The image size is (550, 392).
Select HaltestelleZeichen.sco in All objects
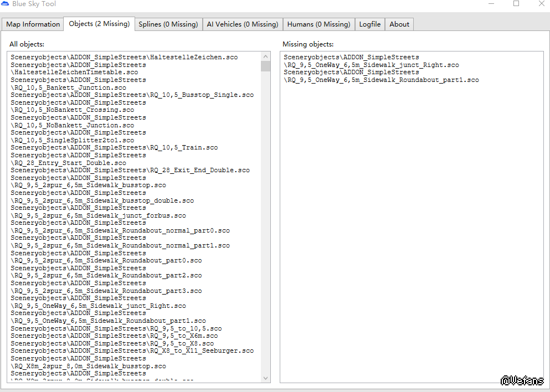(124, 58)
